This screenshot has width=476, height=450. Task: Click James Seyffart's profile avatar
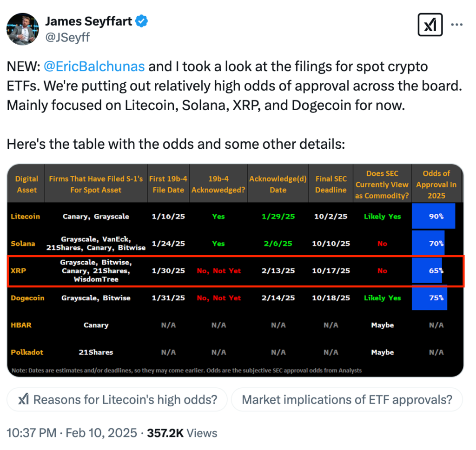(22, 29)
